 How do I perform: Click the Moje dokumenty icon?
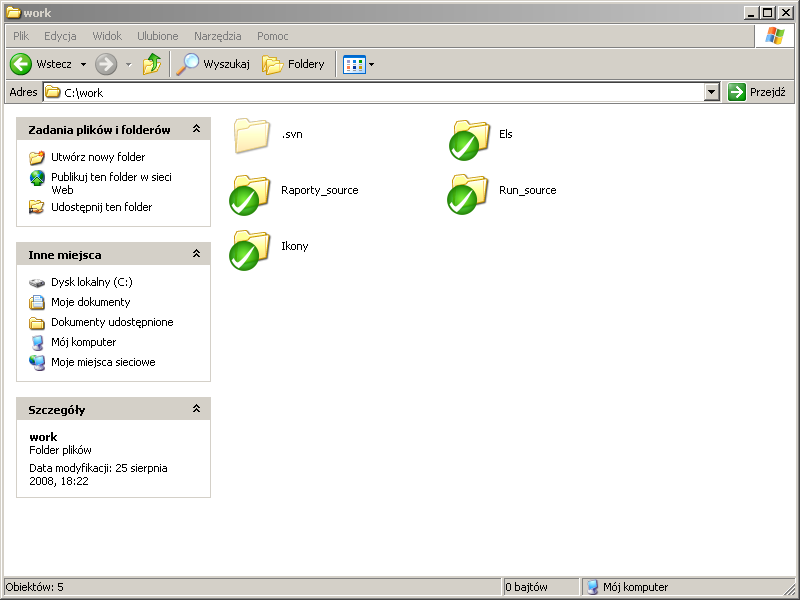[37, 303]
